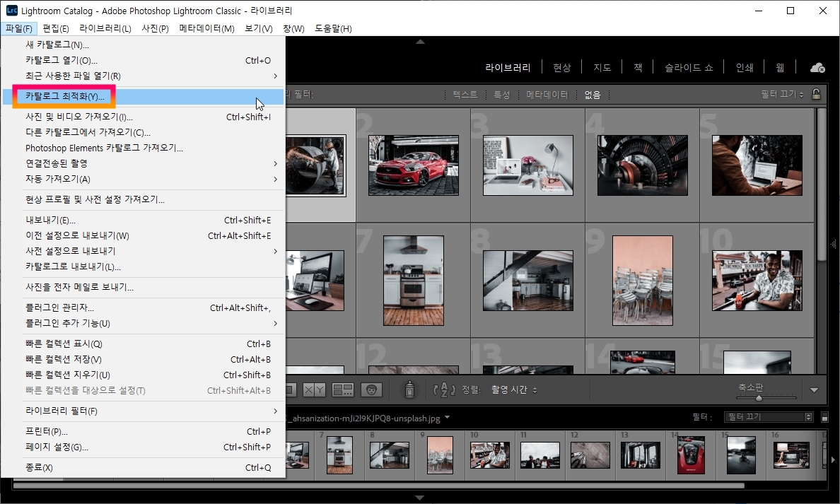Click the horizontal filmstrip scrollbar

(378, 486)
